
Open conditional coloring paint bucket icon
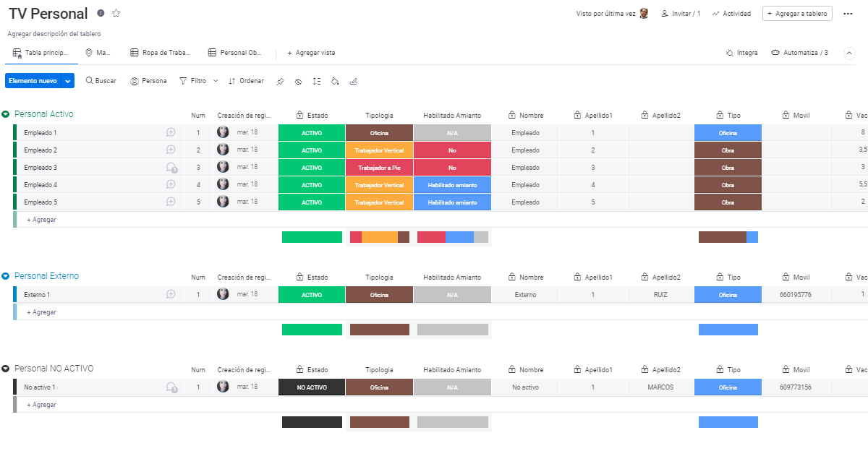(335, 82)
